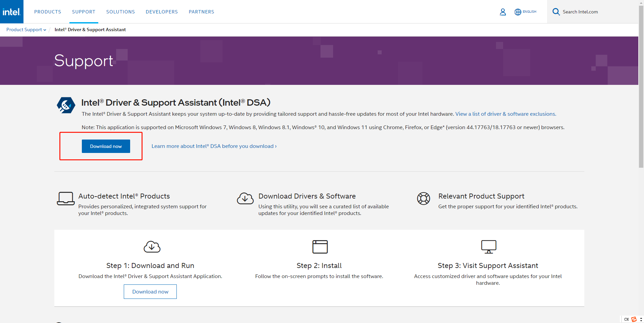Click the monitor icon above Step 3
Image resolution: width=644 pixels, height=323 pixels.
click(x=488, y=247)
